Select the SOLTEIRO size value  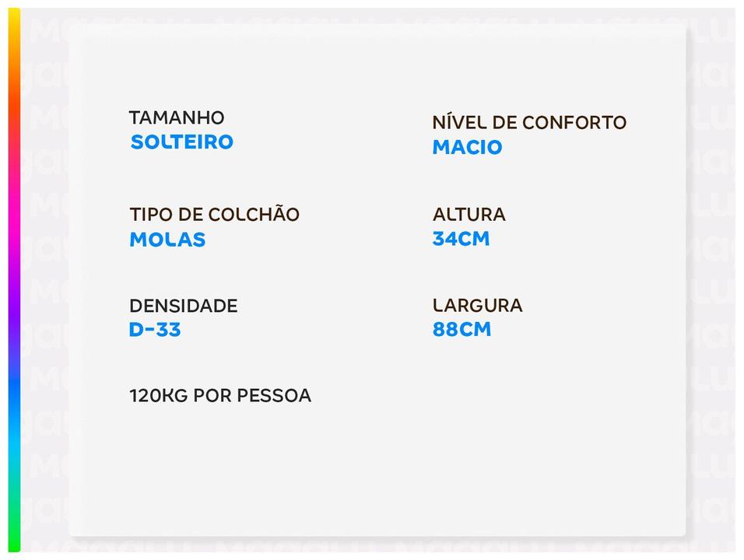(x=181, y=142)
